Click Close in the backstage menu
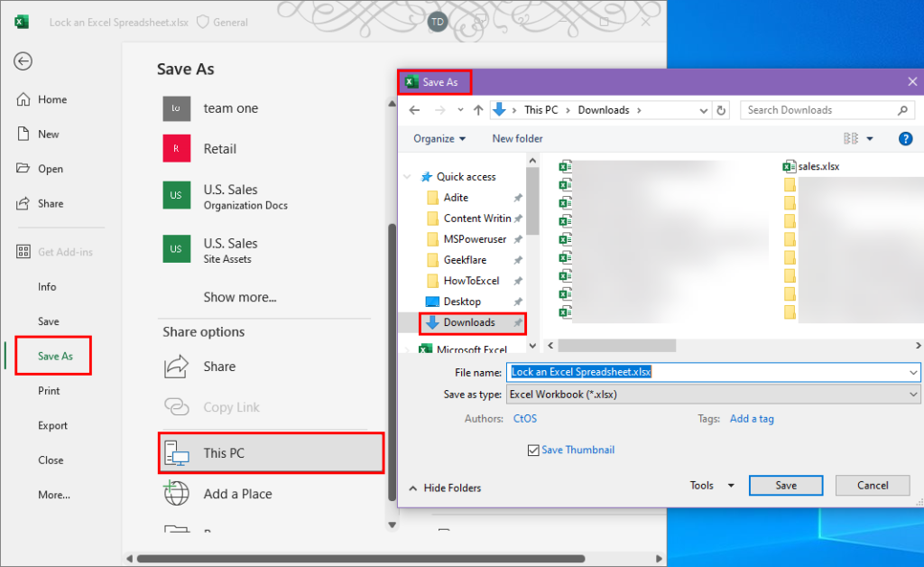 pyautogui.click(x=51, y=460)
